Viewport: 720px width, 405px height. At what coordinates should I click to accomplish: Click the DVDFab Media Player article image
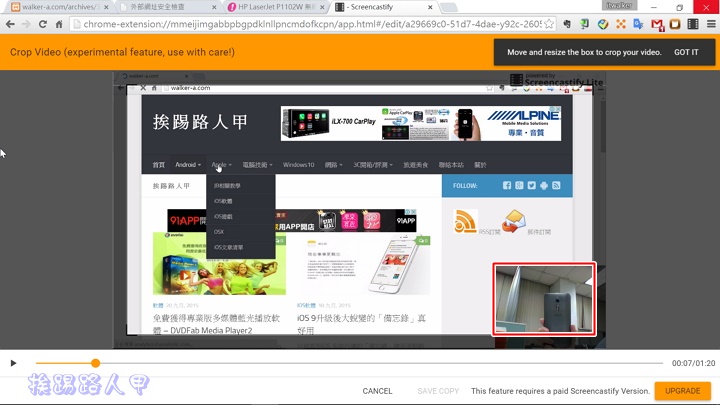click(x=219, y=264)
